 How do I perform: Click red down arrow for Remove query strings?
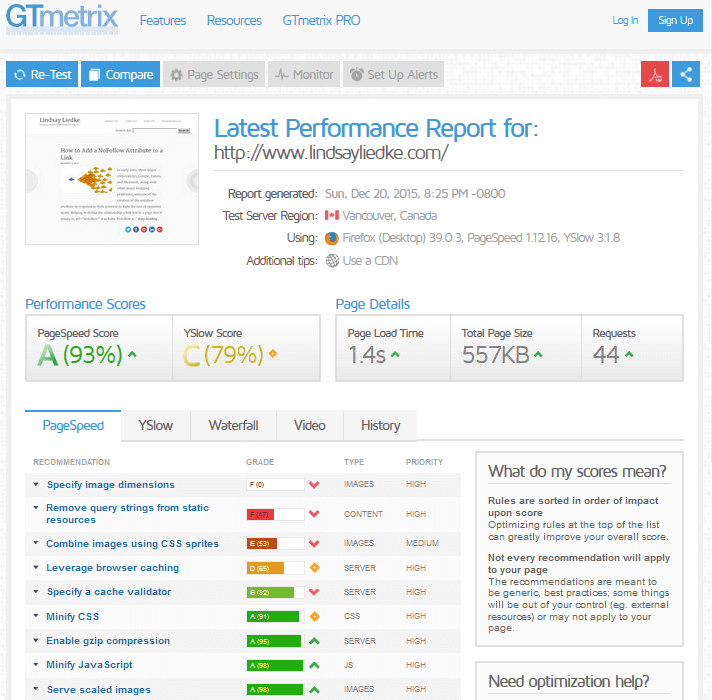click(x=314, y=514)
